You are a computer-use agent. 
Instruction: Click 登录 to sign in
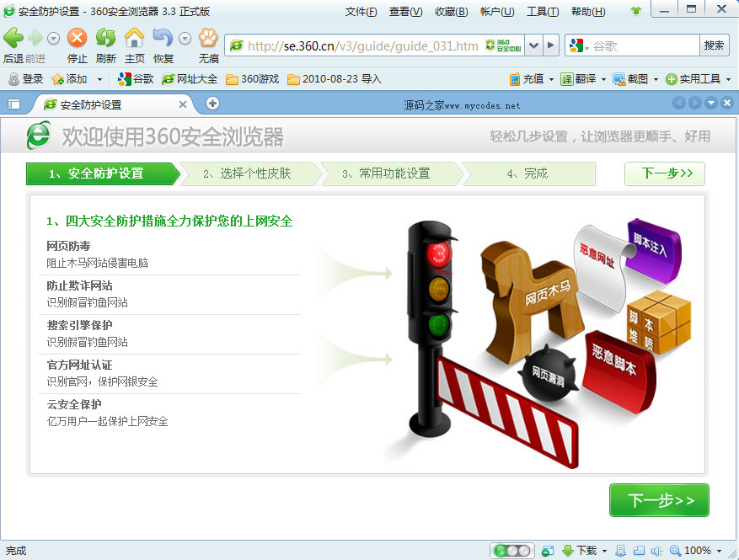[x=26, y=78]
